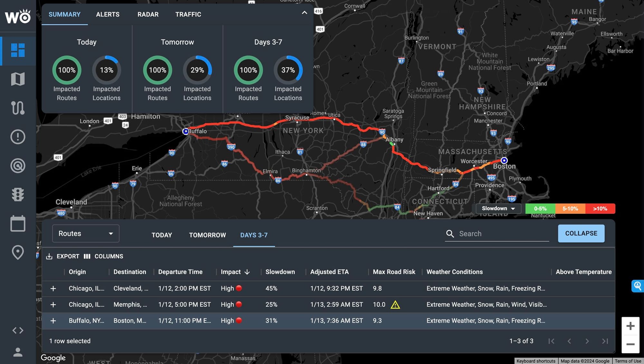
Task: Click the EXPORT button
Action: tap(63, 256)
